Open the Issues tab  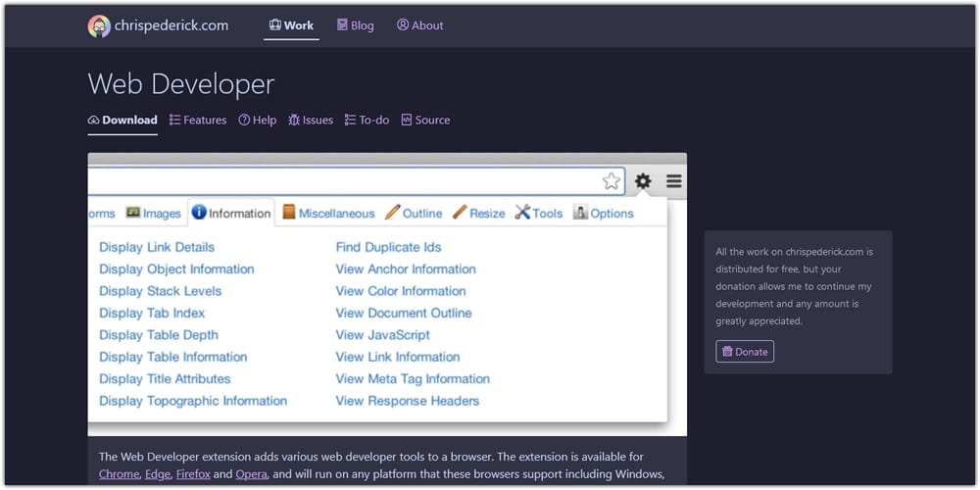tap(310, 121)
